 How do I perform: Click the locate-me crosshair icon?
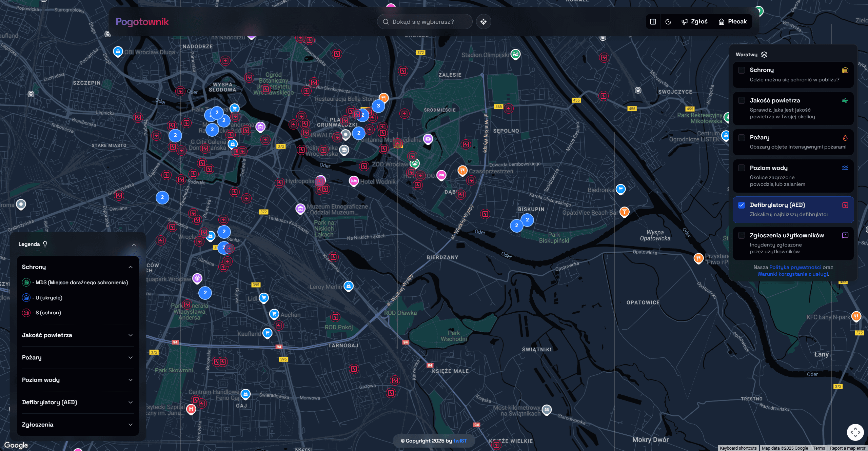point(484,22)
